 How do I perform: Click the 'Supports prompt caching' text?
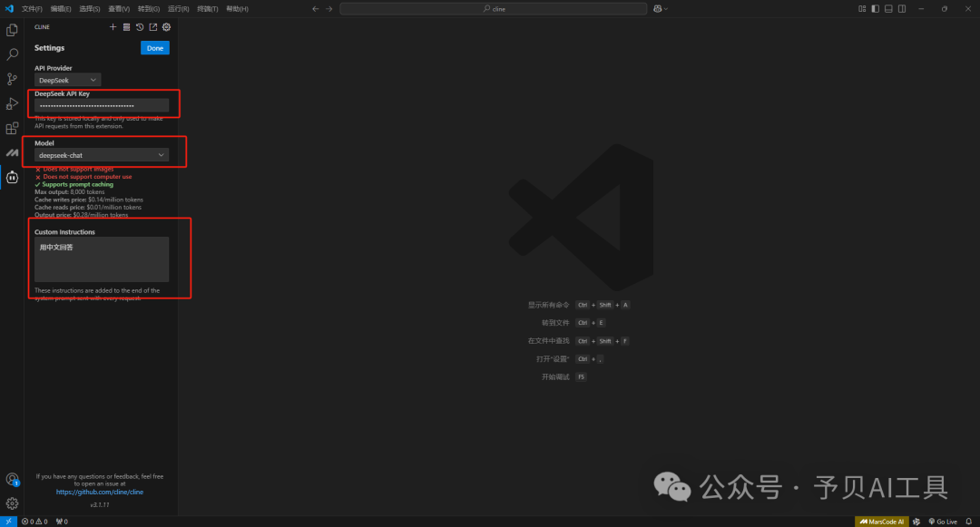click(77, 184)
